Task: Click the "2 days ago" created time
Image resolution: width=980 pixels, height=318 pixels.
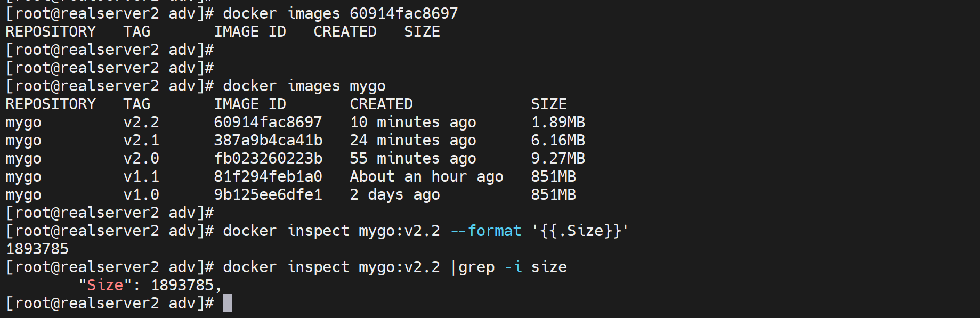Action: click(x=394, y=194)
